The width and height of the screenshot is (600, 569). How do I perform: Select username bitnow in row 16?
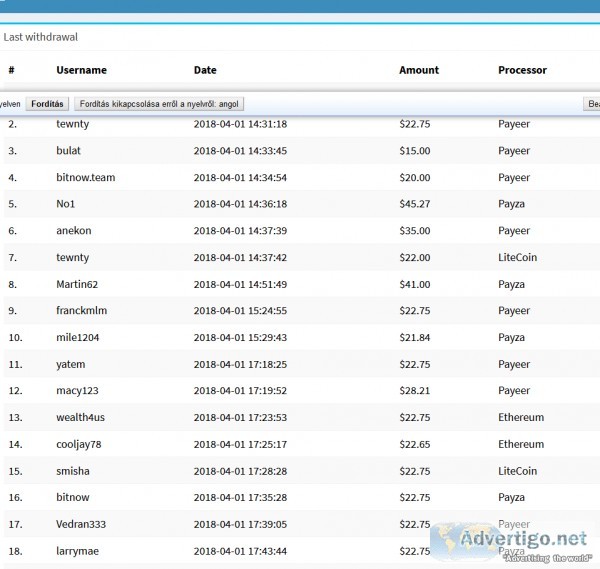coord(73,497)
